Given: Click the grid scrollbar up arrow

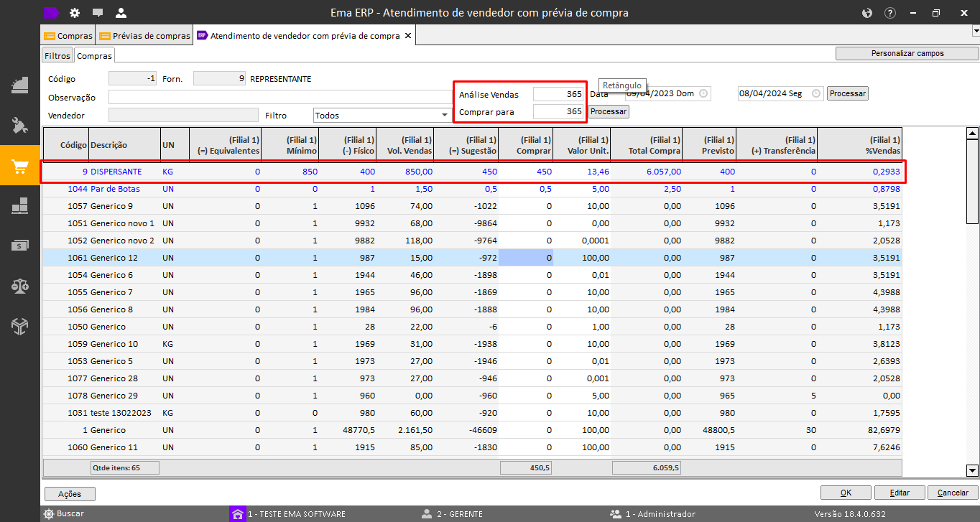Looking at the screenshot, I should pos(972,133).
